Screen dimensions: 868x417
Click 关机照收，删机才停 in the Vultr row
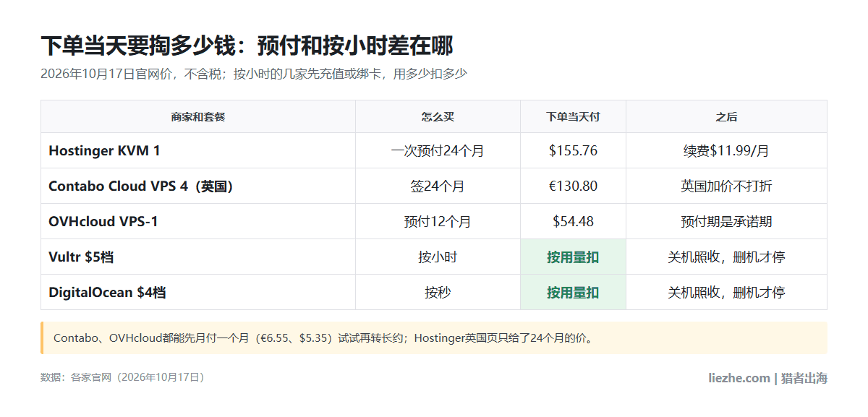(726, 257)
